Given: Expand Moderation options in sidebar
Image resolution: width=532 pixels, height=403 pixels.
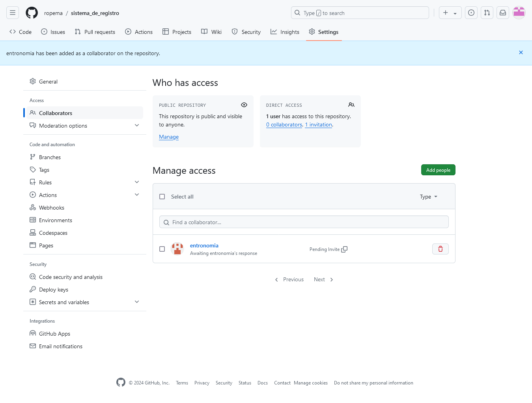Looking at the screenshot, I should [x=137, y=125].
